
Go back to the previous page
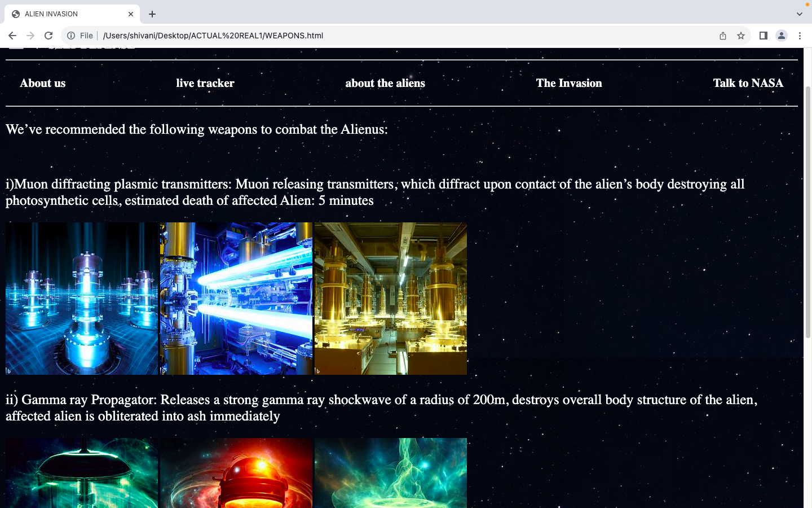(12, 36)
